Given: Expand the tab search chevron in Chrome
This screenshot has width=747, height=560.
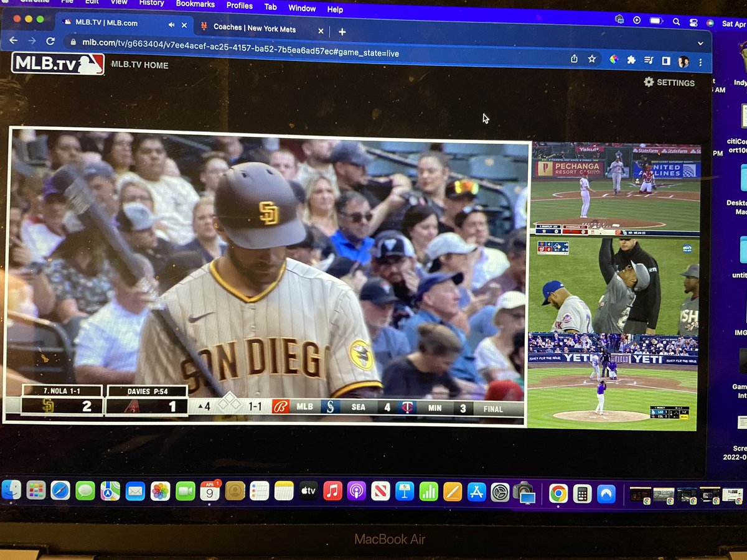Looking at the screenshot, I should pyautogui.click(x=700, y=43).
